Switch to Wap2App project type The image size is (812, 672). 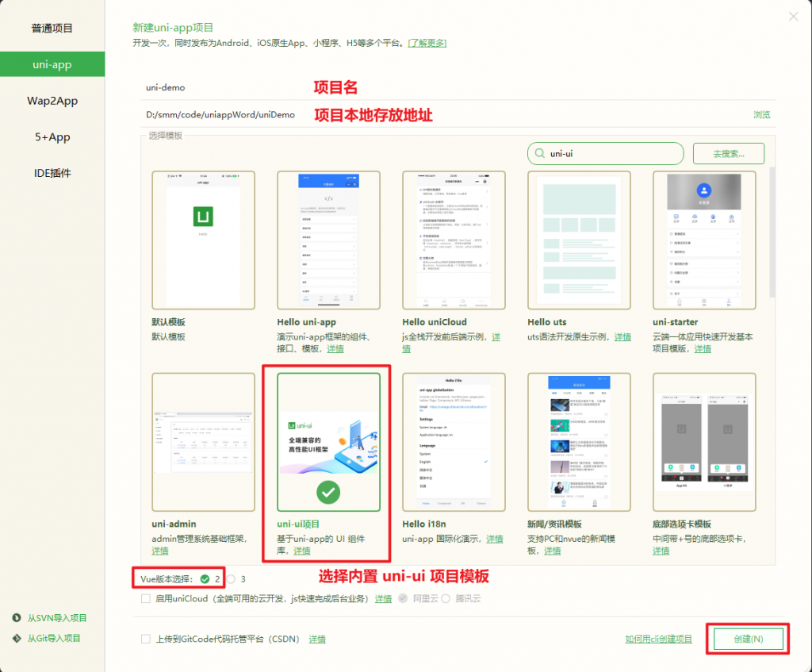click(x=52, y=101)
